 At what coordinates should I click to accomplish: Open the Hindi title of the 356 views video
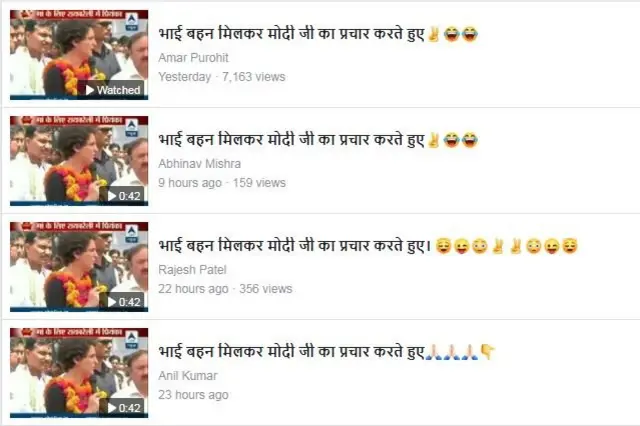pyautogui.click(x=368, y=246)
